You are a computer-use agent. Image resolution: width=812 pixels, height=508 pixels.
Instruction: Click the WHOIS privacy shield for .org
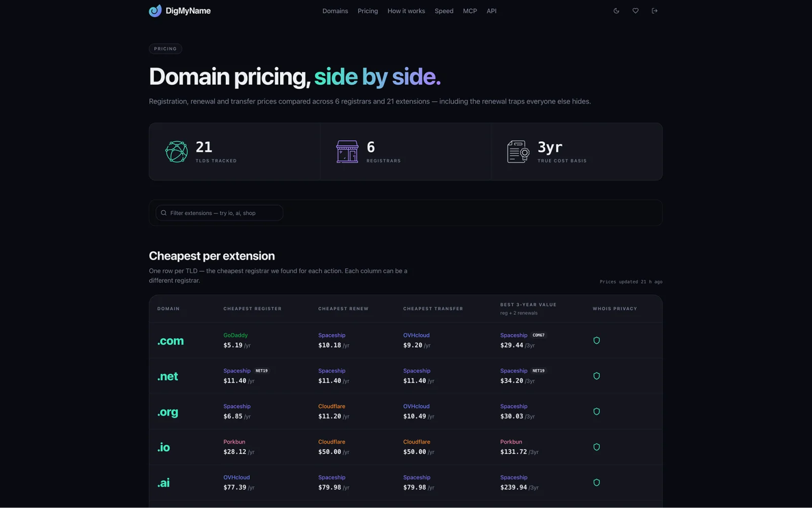pyautogui.click(x=597, y=411)
